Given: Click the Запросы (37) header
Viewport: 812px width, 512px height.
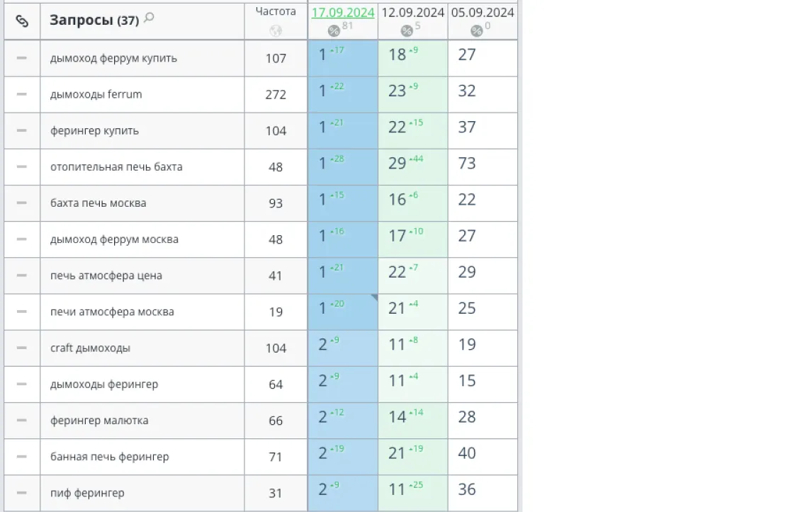Looking at the screenshot, I should pyautogui.click(x=94, y=21).
